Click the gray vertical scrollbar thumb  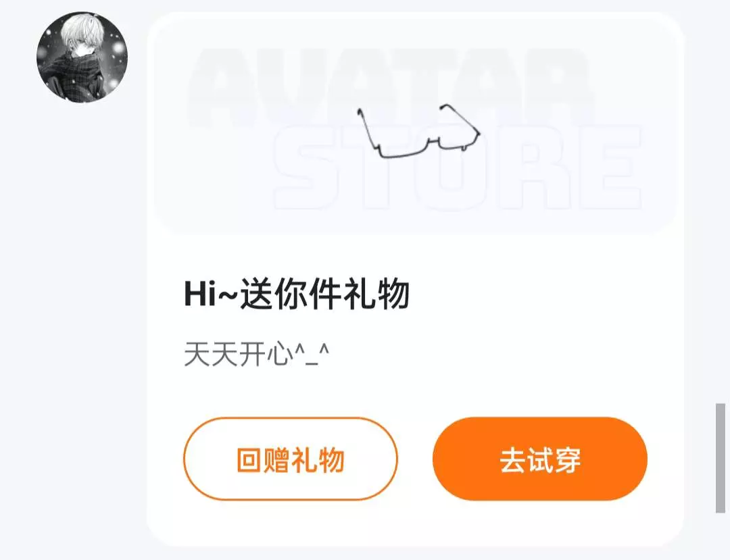[x=721, y=458]
